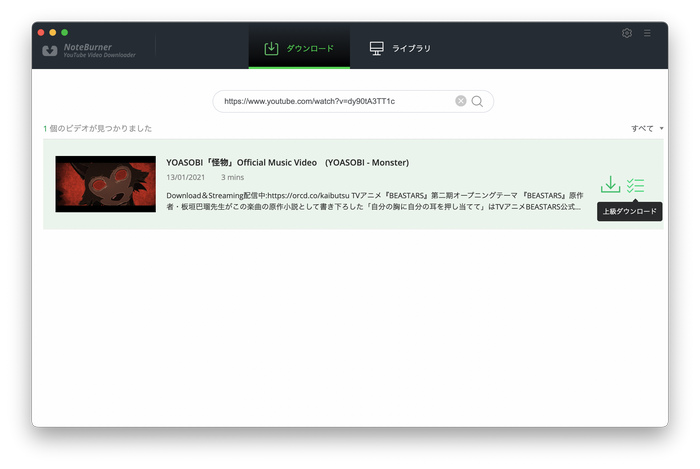Click the red close window button
700x469 pixels.
[41, 32]
